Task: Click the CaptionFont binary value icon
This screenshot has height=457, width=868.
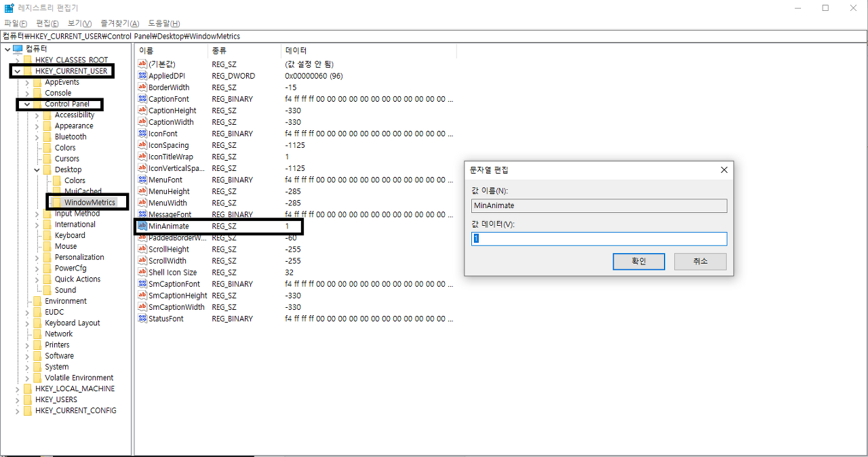Action: pos(142,99)
